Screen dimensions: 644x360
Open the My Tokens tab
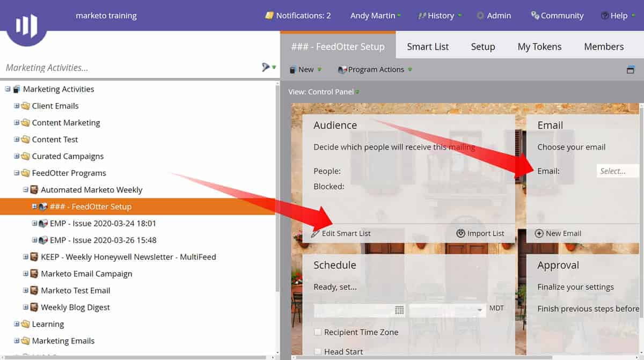pyautogui.click(x=539, y=47)
